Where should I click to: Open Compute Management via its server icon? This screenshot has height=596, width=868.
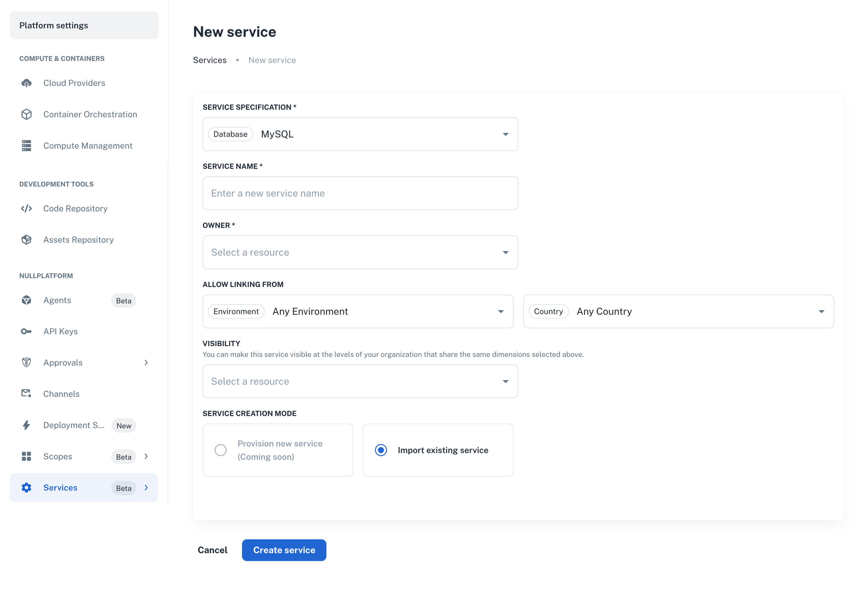click(x=26, y=145)
